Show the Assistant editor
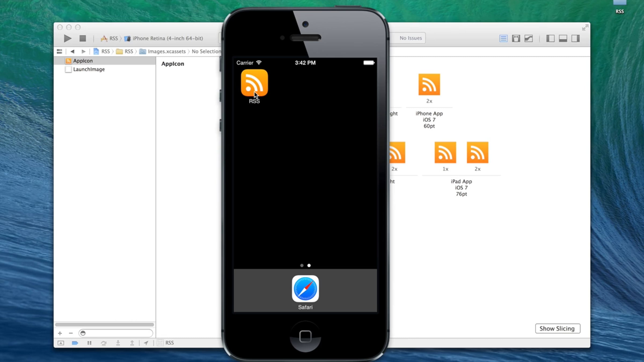This screenshot has height=362, width=644. 516,38
